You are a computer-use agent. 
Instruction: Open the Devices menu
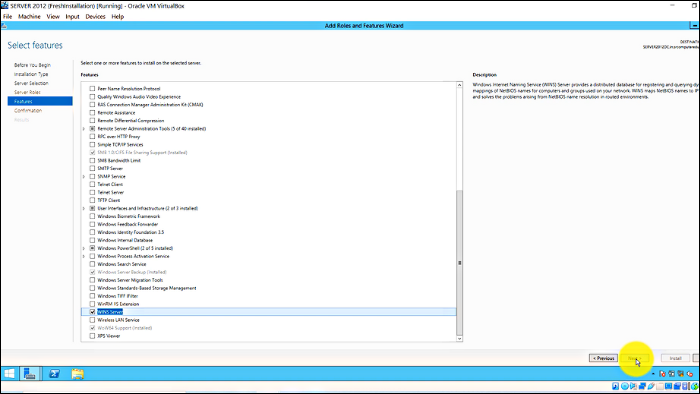click(95, 17)
